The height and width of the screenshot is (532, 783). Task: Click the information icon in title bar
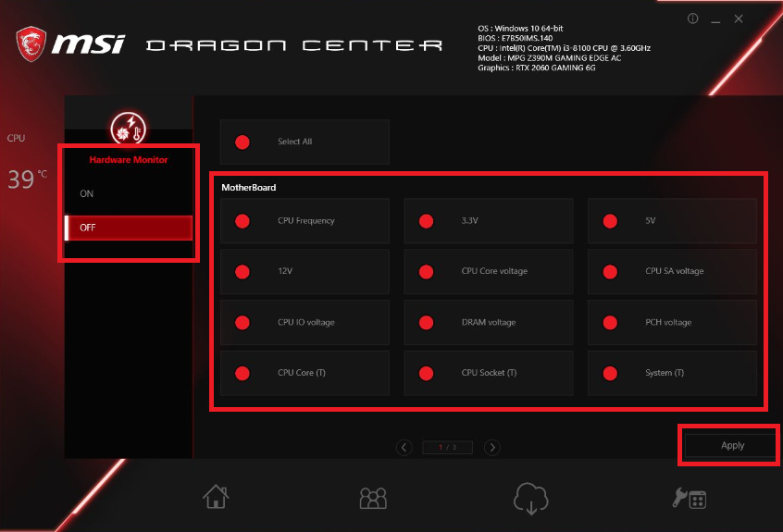[x=693, y=19]
